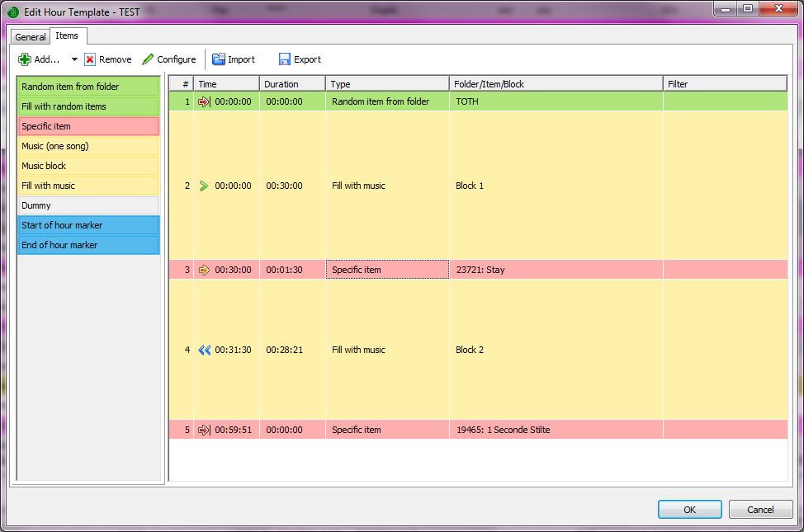This screenshot has height=532, width=804.
Task: Click the Import folder icon
Action: point(219,59)
